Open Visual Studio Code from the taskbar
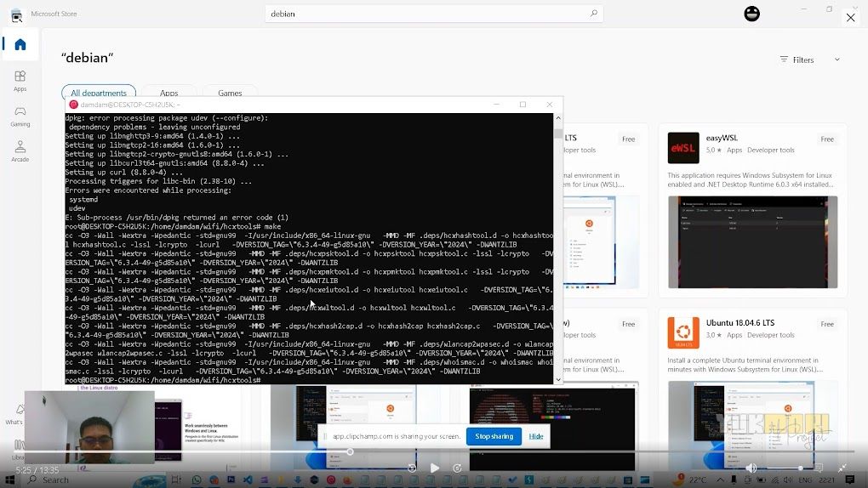The height and width of the screenshot is (488, 868). [x=248, y=479]
